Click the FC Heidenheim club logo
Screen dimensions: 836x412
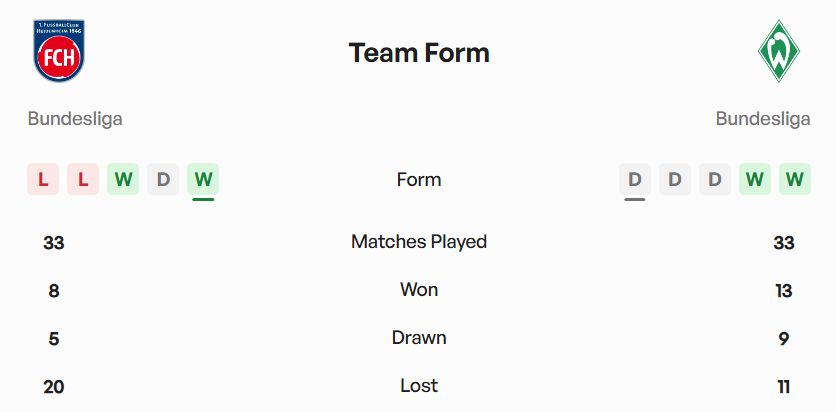pyautogui.click(x=59, y=50)
